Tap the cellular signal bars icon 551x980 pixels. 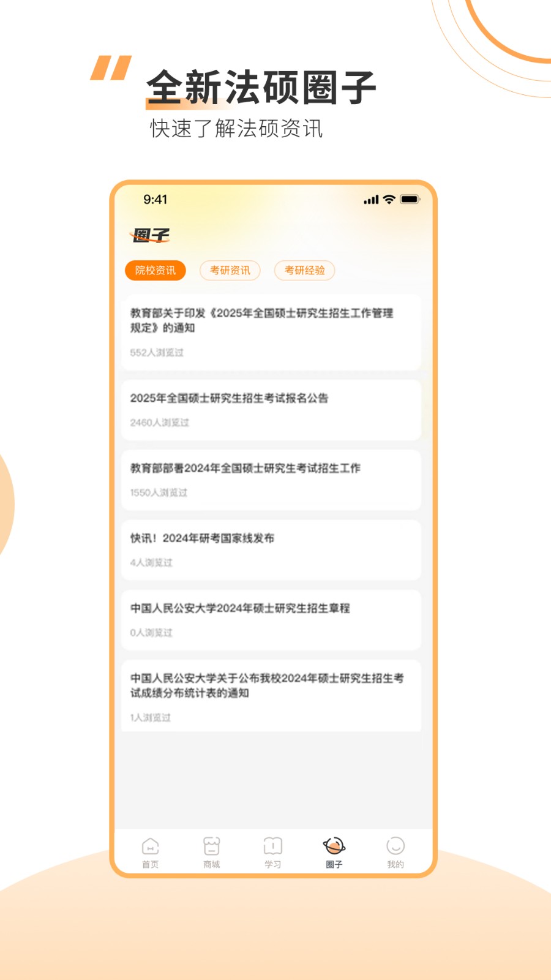pyautogui.click(x=371, y=200)
